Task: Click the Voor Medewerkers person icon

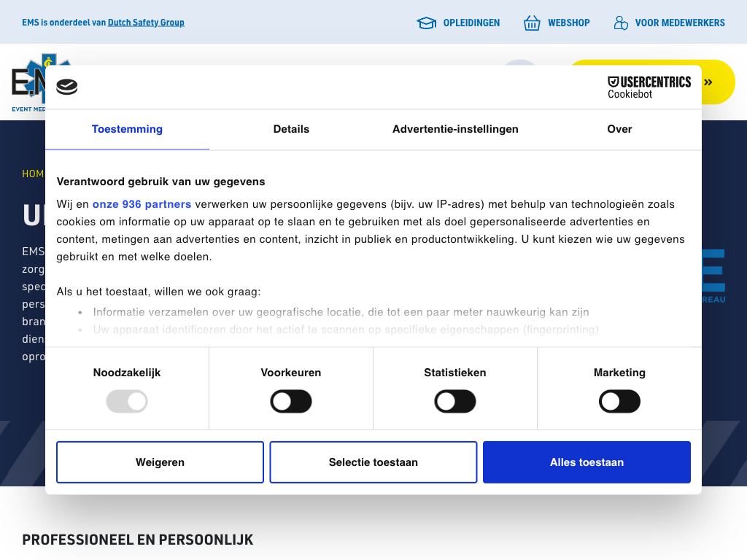Action: click(x=621, y=23)
